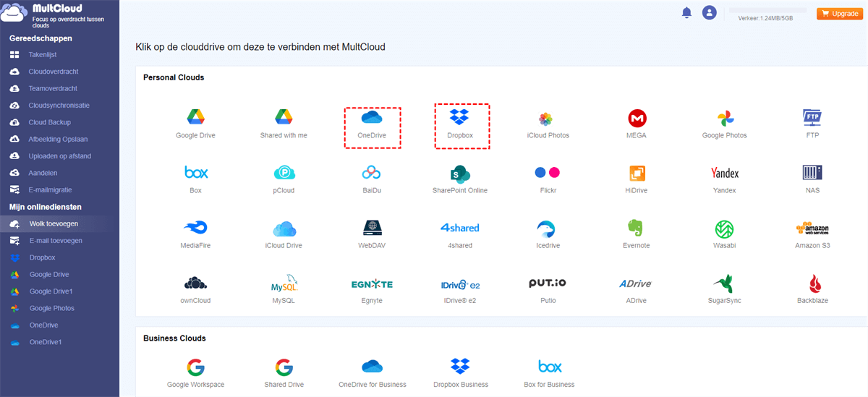Add ownCloud drive
Viewport: 868px width, 397px height.
pos(195,289)
